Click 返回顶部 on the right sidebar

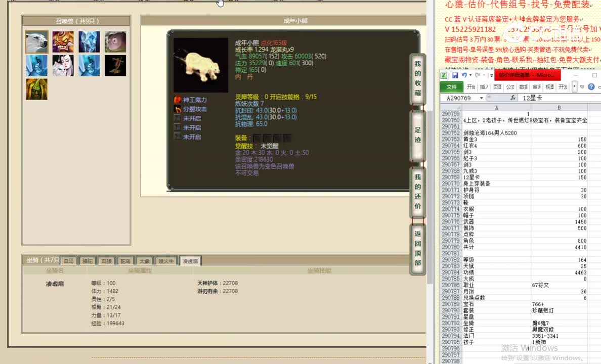point(417,249)
